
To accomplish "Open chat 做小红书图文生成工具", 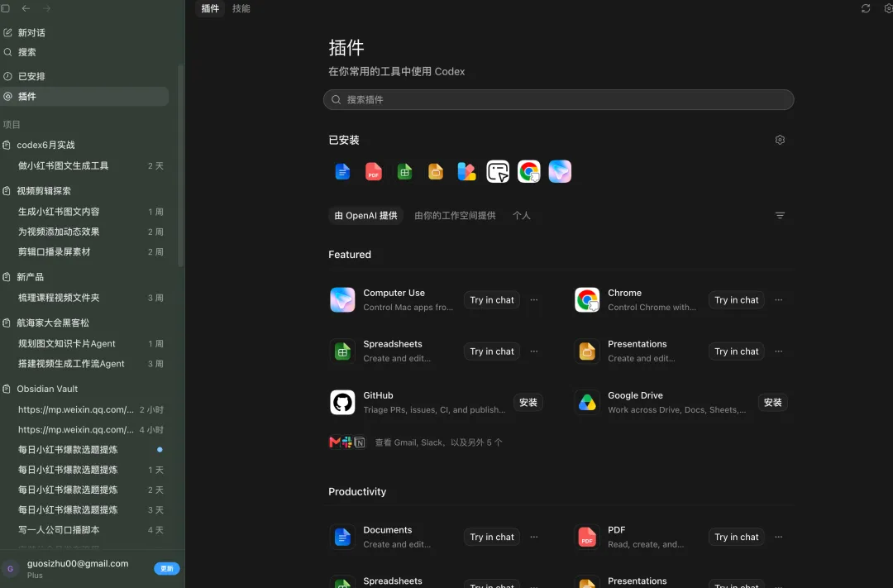I will pyautogui.click(x=84, y=165).
